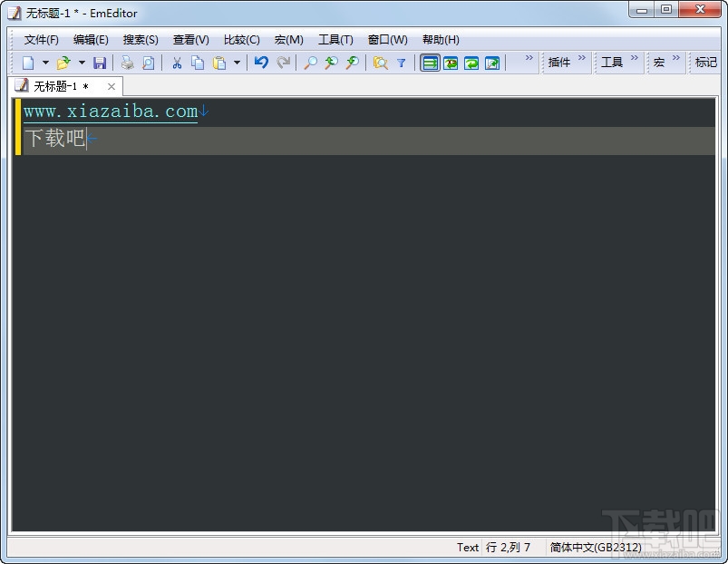Expand main toolbar overflow chevron
728x564 pixels.
pos(529,57)
